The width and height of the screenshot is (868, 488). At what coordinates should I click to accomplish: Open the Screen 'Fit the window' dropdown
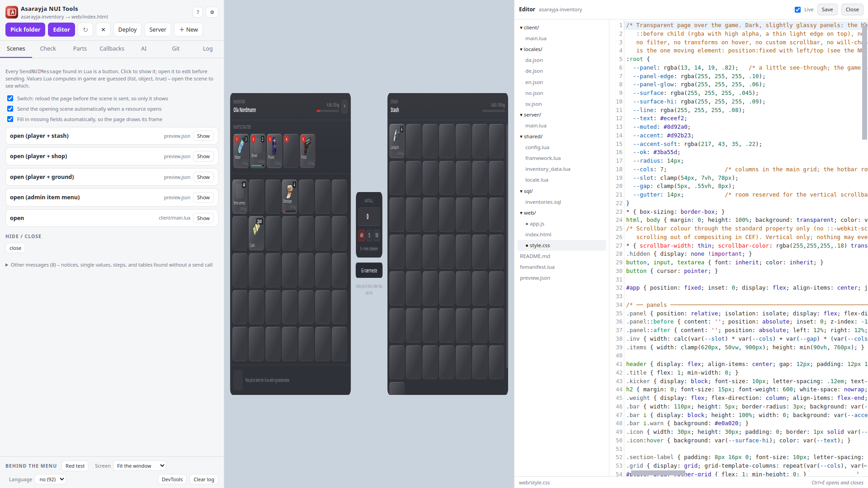[x=140, y=466]
